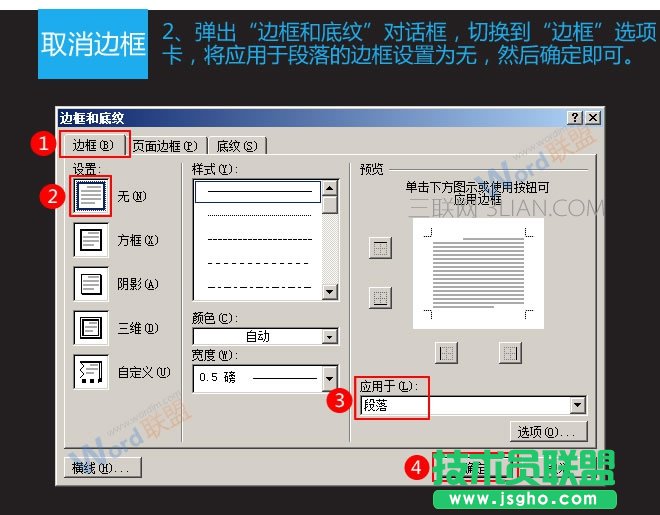This screenshot has width=660, height=515.
Task: Switch to the 底纹 (S) tab
Action: (x=237, y=146)
